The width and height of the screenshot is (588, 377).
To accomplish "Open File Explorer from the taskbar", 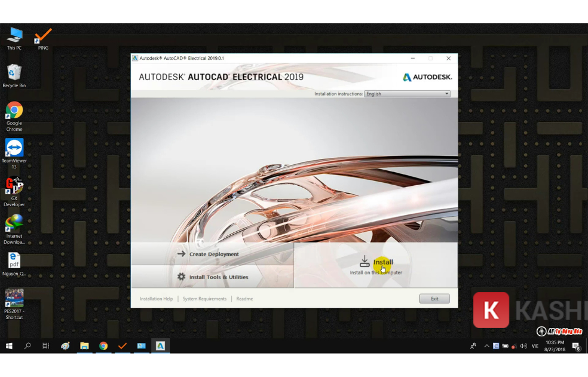I will coord(84,346).
